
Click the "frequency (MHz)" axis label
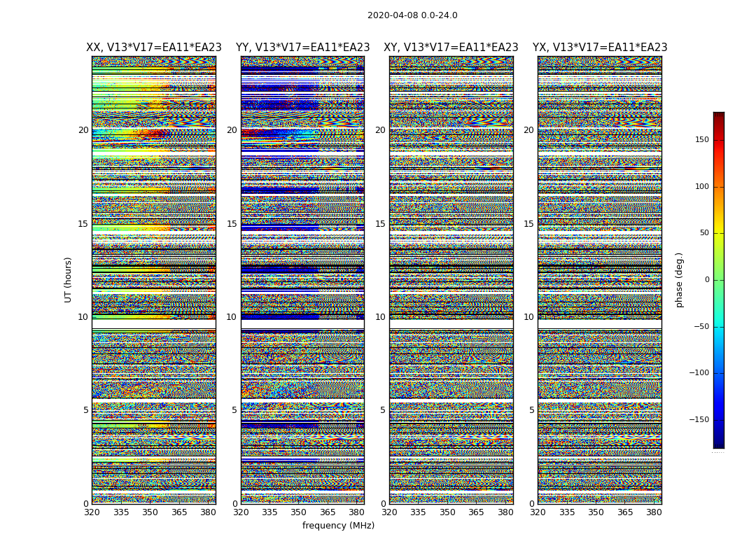click(338, 526)
